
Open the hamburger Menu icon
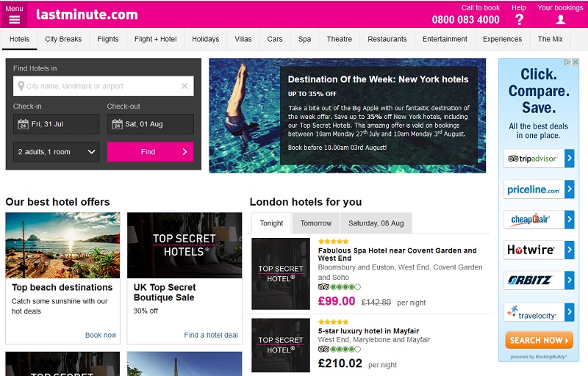[14, 20]
